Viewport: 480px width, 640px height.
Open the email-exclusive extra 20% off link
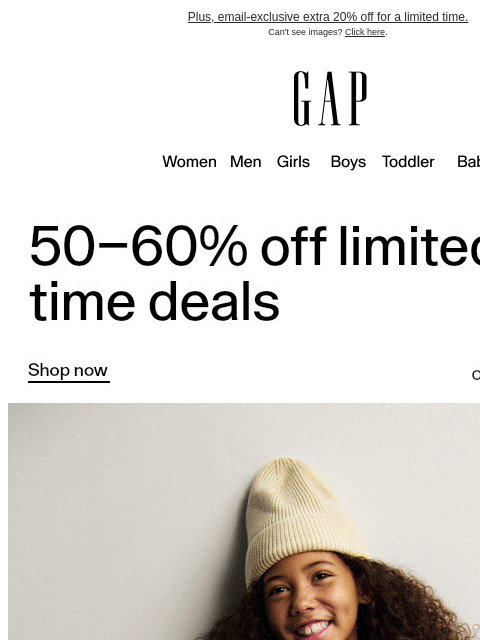pos(328,17)
